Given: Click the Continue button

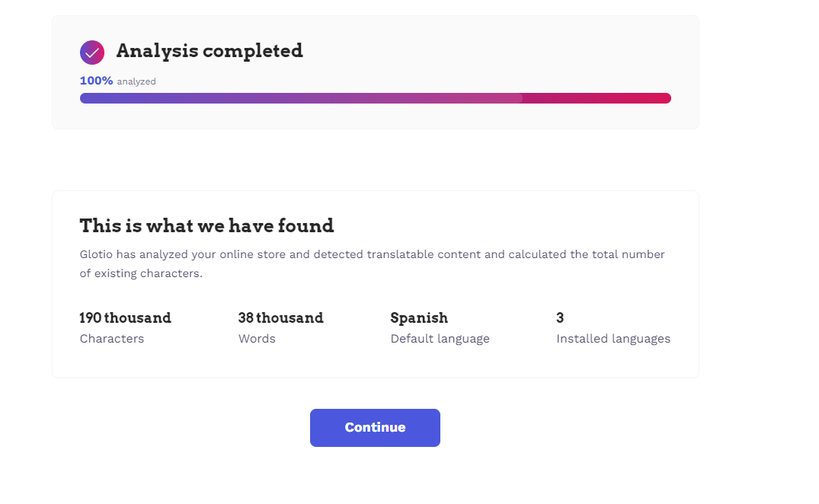Looking at the screenshot, I should point(375,427).
